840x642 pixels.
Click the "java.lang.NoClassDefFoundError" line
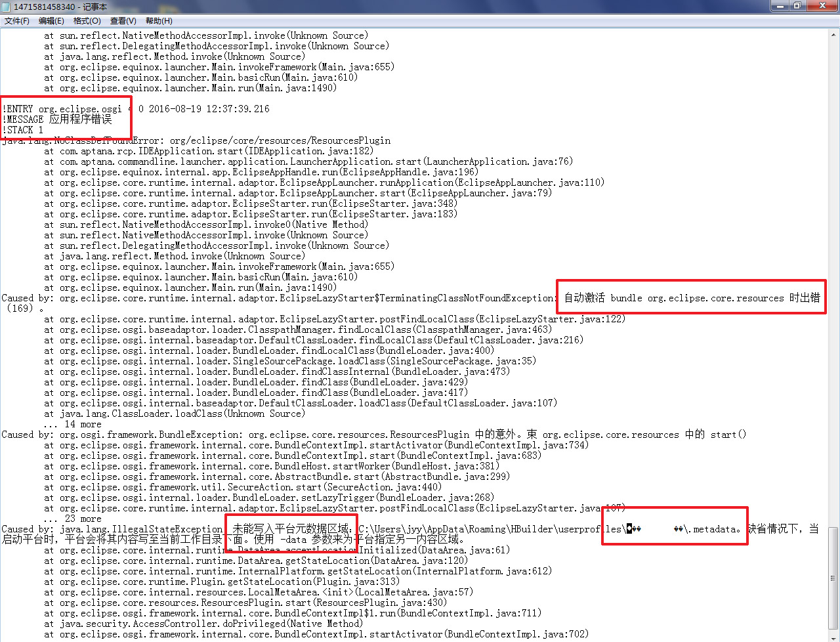196,140
